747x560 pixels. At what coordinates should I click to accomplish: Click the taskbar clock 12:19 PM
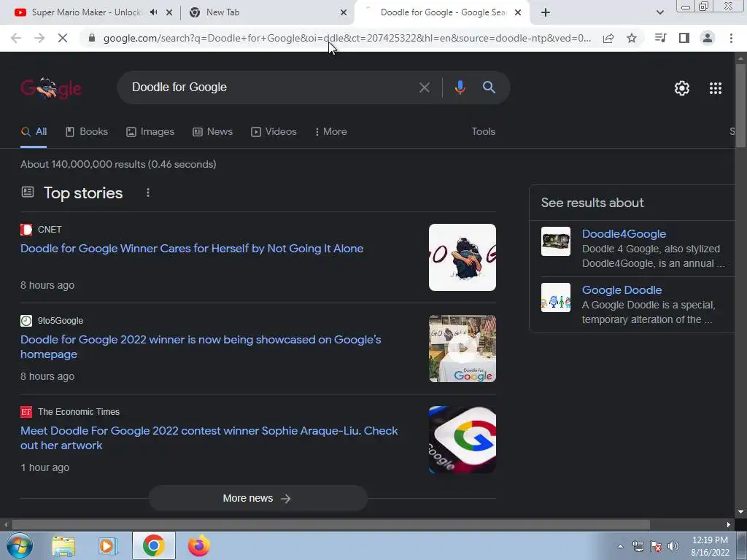click(710, 540)
